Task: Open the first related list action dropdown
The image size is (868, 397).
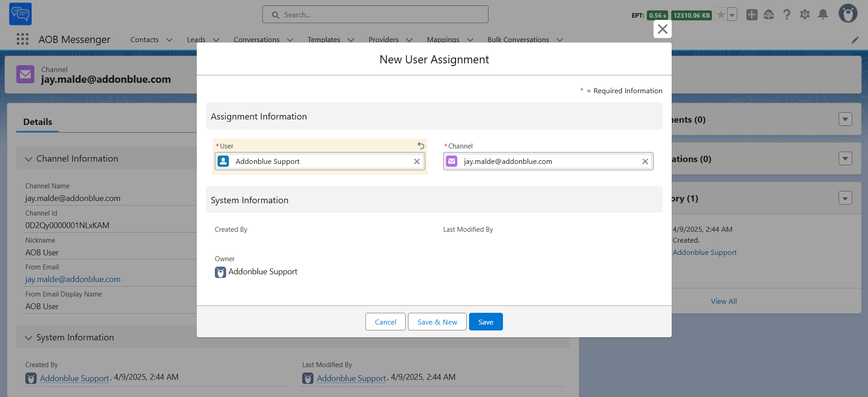Action: pyautogui.click(x=845, y=119)
